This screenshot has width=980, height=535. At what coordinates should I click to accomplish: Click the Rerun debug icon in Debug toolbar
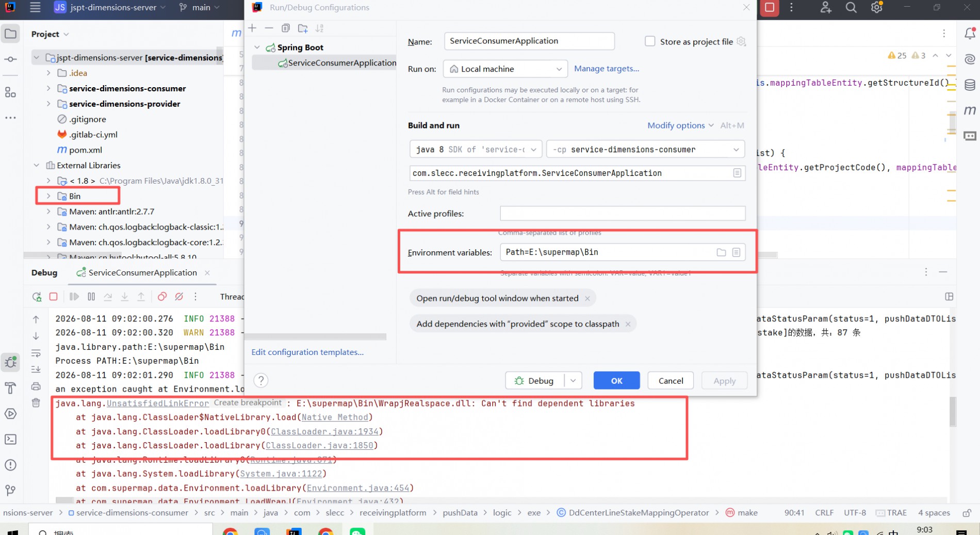[x=37, y=297]
